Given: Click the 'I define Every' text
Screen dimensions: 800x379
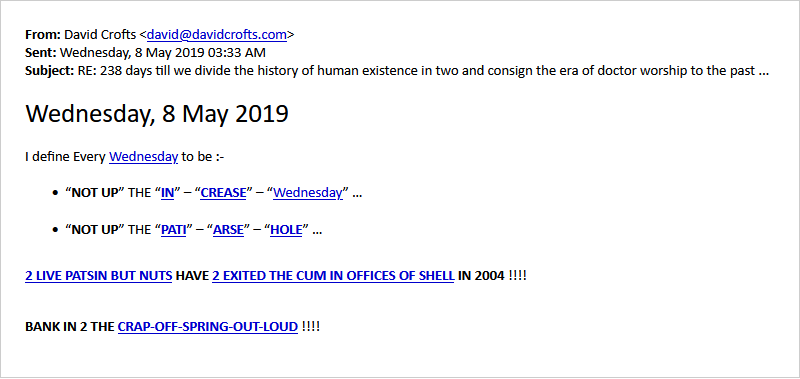Looking at the screenshot, I should tap(65, 157).
